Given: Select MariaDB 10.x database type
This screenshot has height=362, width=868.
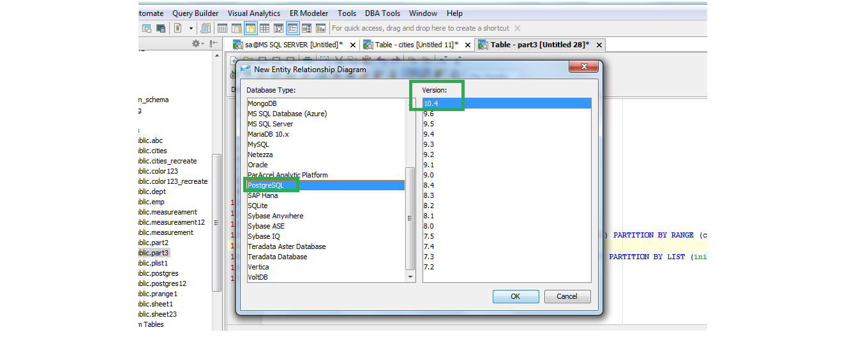Looking at the screenshot, I should (x=326, y=134).
